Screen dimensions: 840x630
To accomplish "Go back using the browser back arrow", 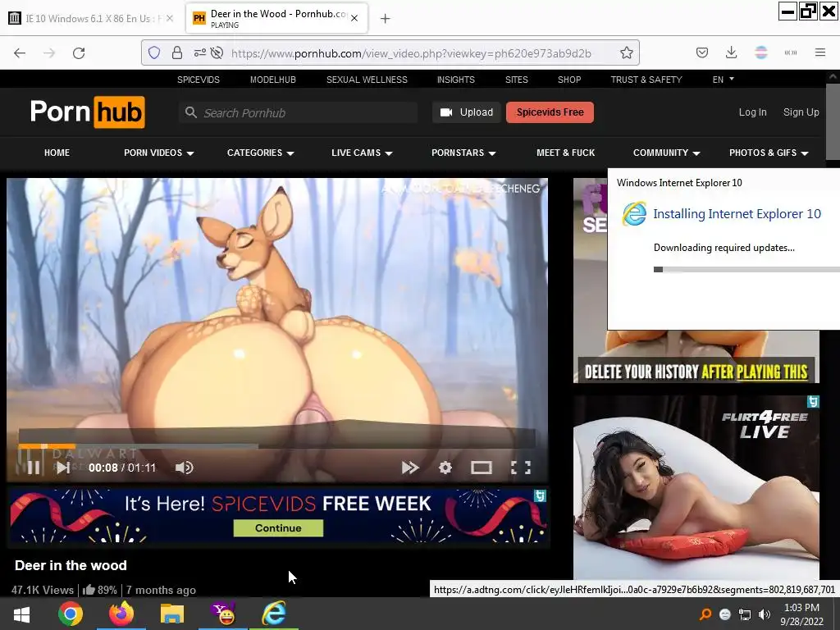I will coord(20,52).
